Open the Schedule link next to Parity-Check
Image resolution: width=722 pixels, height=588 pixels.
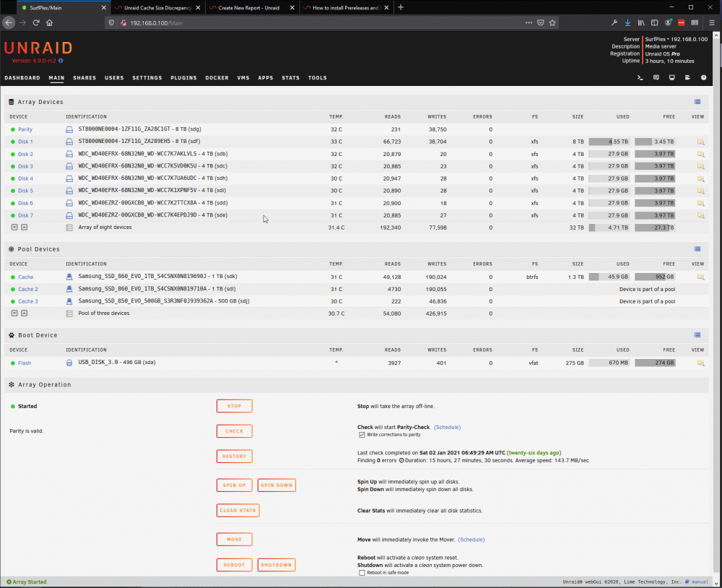point(447,427)
